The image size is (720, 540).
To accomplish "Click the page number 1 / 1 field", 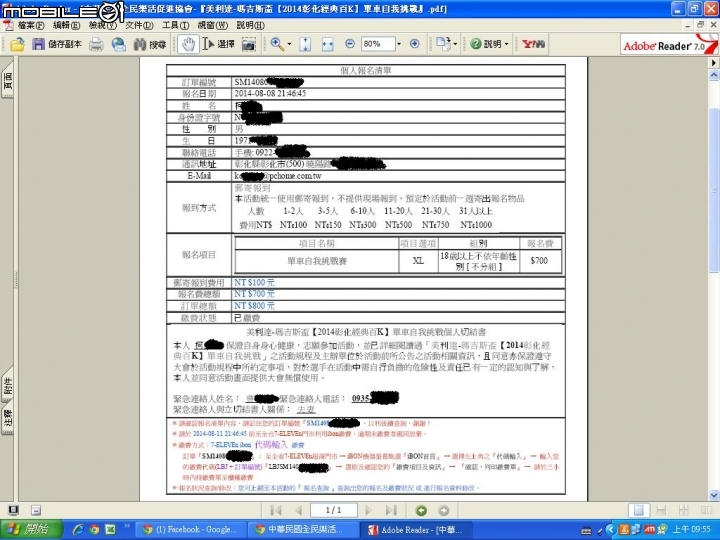I will 334,510.
